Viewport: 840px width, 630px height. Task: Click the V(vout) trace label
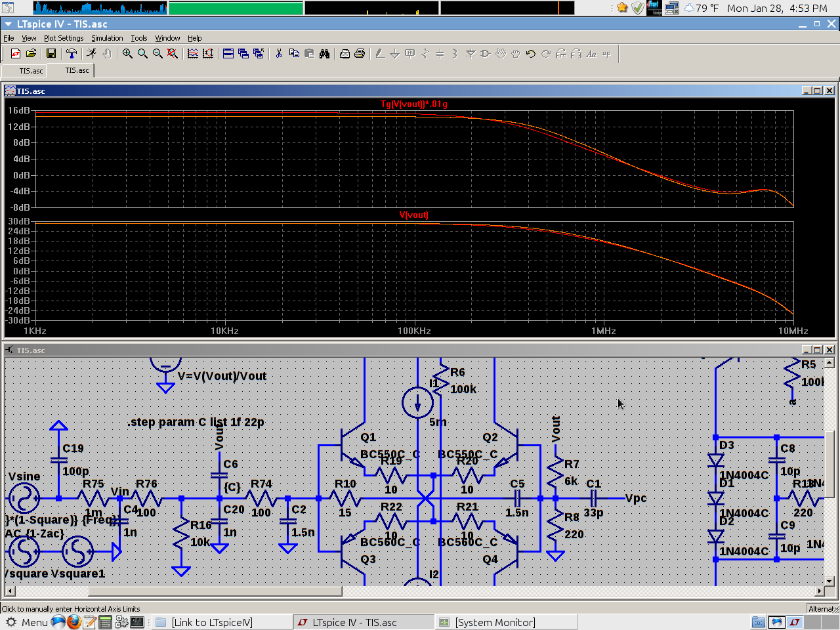pos(413,215)
